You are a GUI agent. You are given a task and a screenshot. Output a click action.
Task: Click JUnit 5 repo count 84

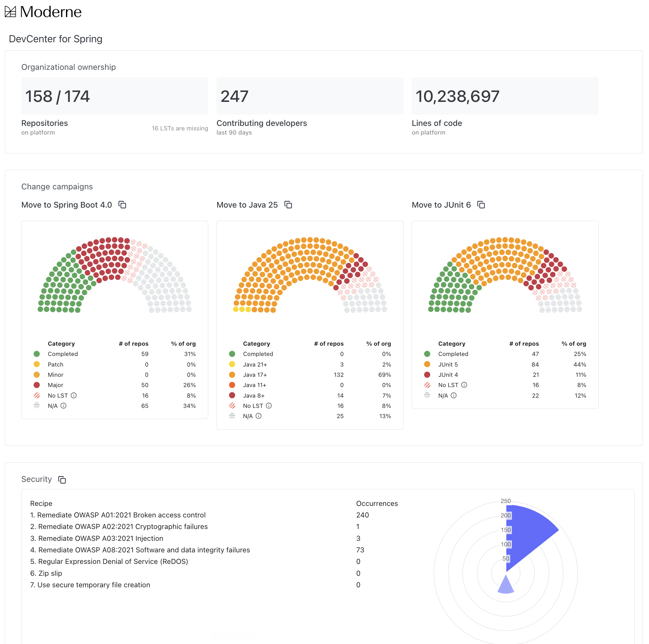pyautogui.click(x=535, y=364)
